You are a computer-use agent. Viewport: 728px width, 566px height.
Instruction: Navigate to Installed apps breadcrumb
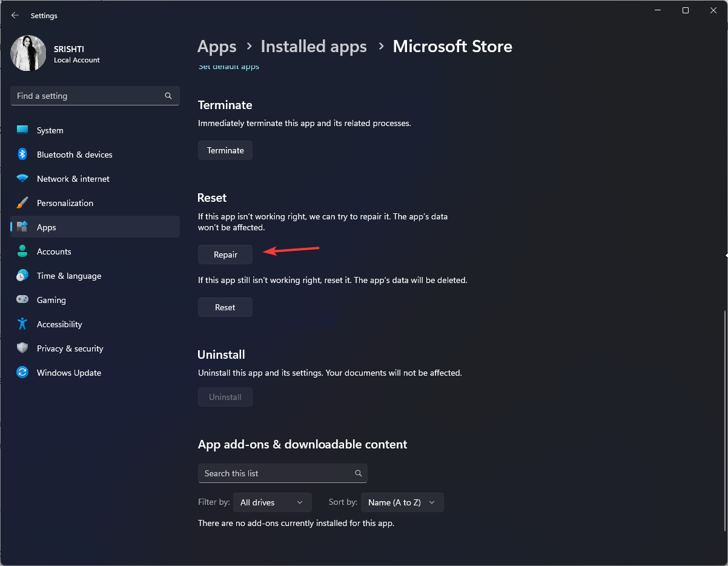click(x=314, y=47)
